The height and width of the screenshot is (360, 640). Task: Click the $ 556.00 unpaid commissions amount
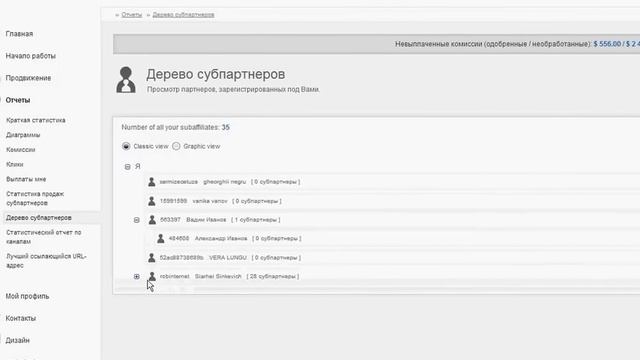click(x=607, y=44)
